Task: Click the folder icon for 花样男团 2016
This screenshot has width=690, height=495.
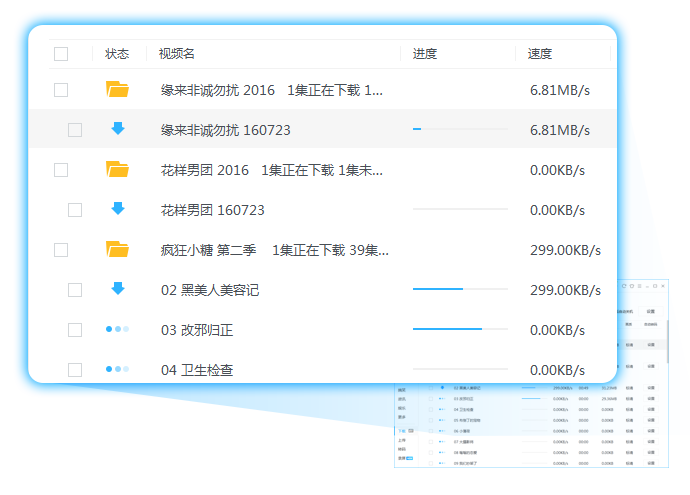Action: pos(117,169)
